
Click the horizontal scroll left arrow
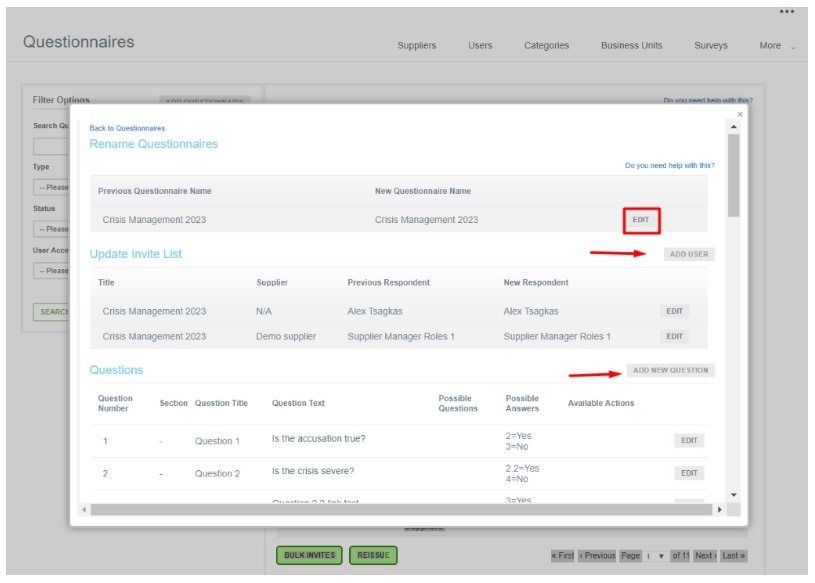(x=85, y=510)
